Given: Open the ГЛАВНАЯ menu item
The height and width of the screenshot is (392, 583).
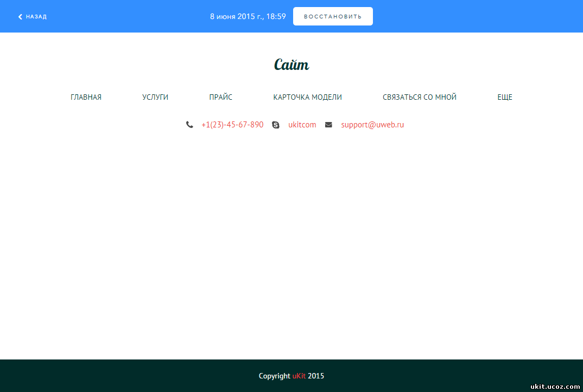Looking at the screenshot, I should point(86,97).
